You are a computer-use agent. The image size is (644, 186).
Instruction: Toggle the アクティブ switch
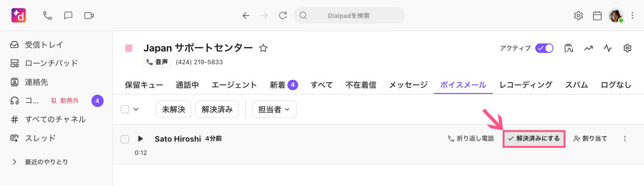click(x=544, y=48)
